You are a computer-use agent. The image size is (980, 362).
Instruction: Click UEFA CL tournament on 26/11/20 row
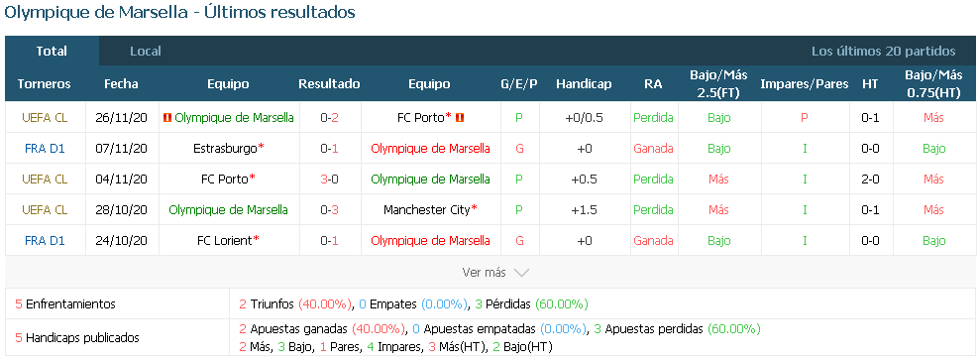[45, 118]
